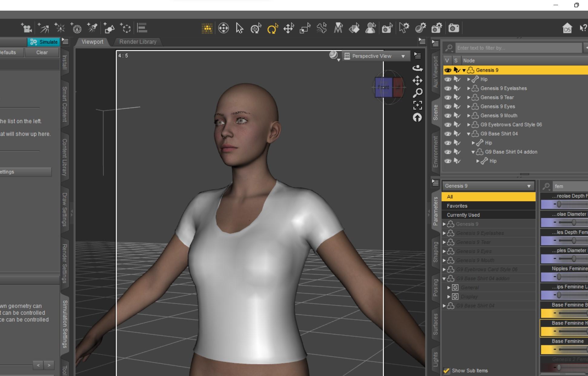Screen dimensions: 588x376
Task: Click the scene filter text field
Action: [x=518, y=48]
